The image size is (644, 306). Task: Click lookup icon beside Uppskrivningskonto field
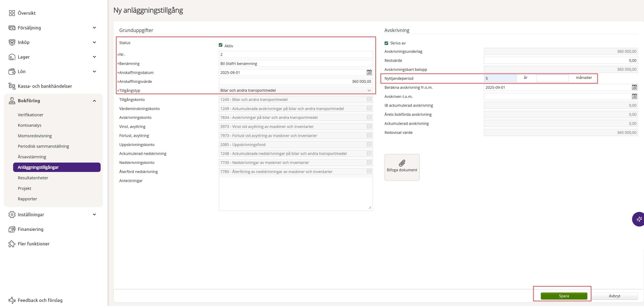369,145
